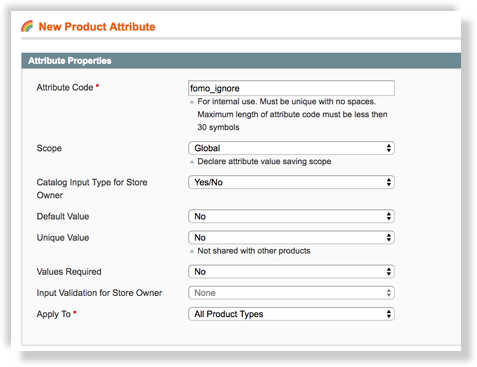477x367 pixels.
Task: Click the Scope label
Action: click(x=49, y=148)
